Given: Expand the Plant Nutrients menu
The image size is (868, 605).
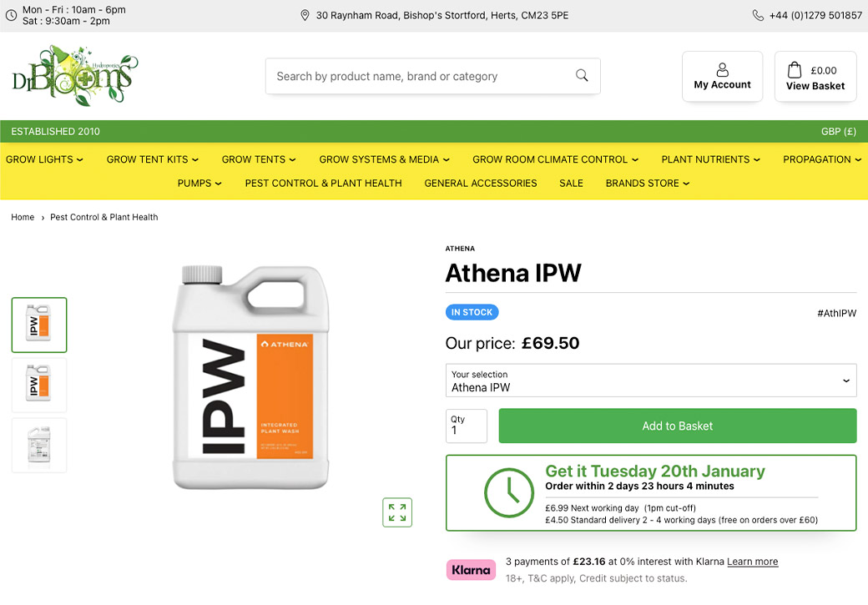Looking at the screenshot, I should point(710,159).
